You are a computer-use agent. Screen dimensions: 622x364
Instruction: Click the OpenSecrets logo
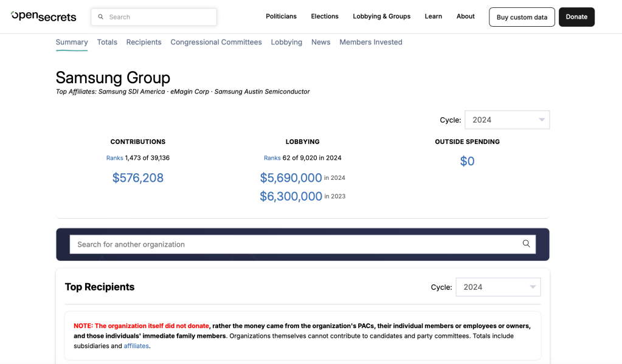(x=44, y=16)
